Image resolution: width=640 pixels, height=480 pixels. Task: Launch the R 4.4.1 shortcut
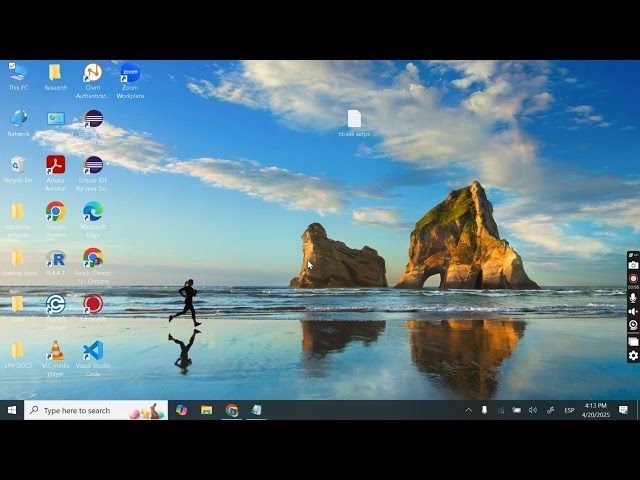pos(56,262)
